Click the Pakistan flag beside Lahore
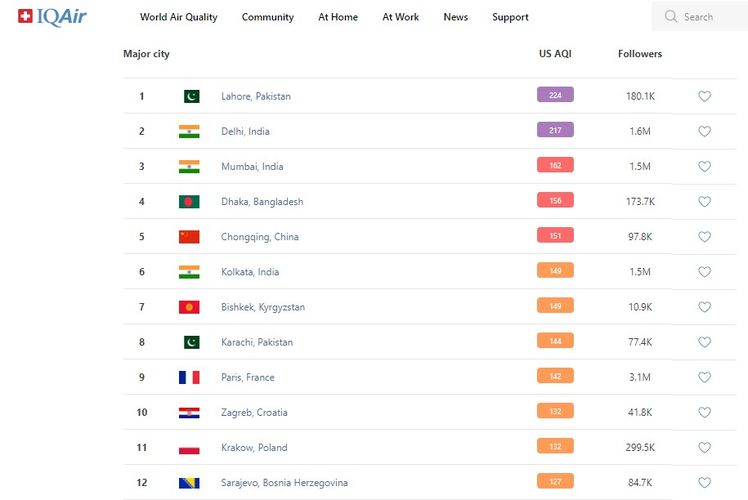 tap(189, 96)
